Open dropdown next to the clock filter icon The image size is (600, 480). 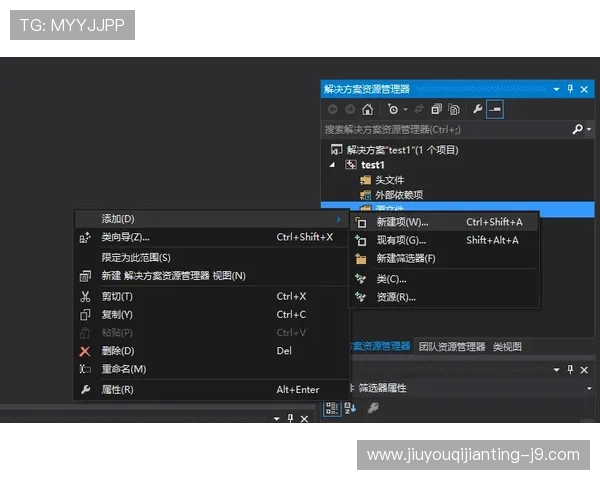(405, 109)
